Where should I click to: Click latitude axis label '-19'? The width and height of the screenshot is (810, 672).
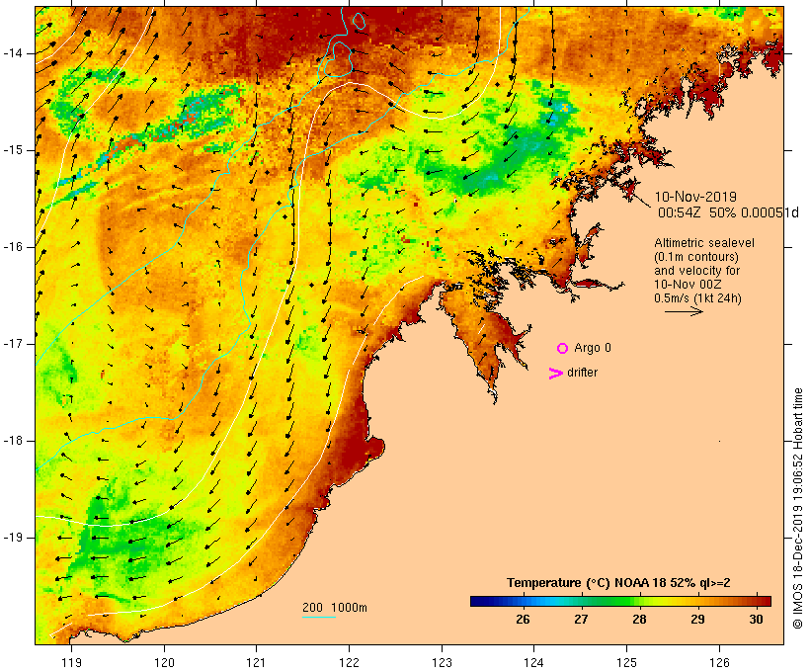(13, 538)
